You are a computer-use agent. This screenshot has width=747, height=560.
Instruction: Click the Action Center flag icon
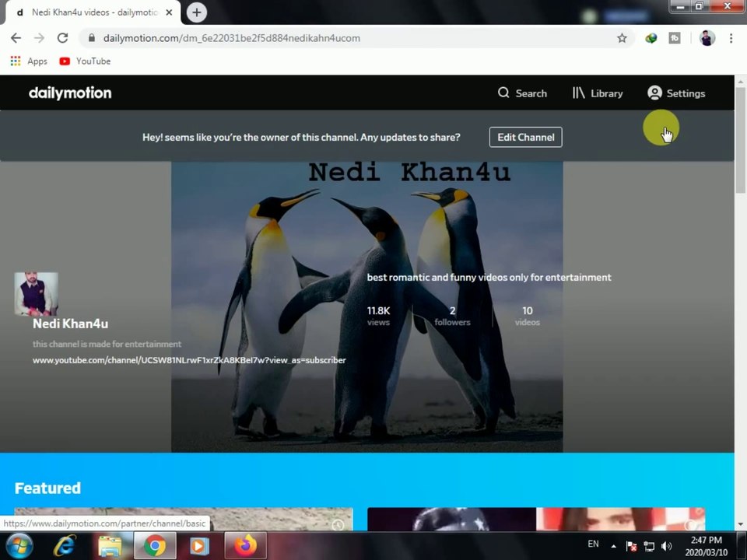(x=631, y=546)
